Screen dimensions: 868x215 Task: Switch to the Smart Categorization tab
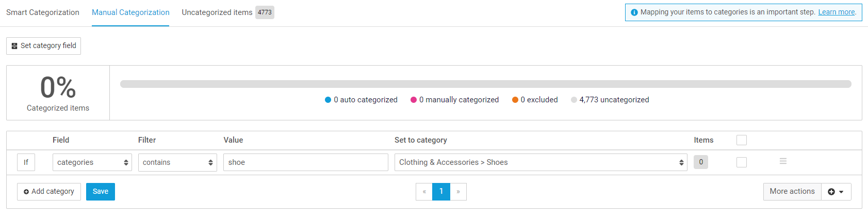click(43, 12)
